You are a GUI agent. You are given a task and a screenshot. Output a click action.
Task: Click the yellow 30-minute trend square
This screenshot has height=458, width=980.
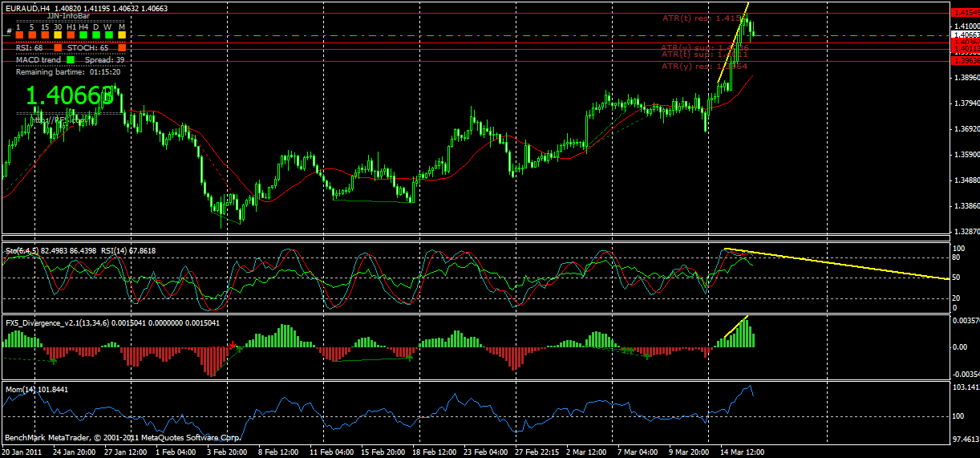point(58,34)
